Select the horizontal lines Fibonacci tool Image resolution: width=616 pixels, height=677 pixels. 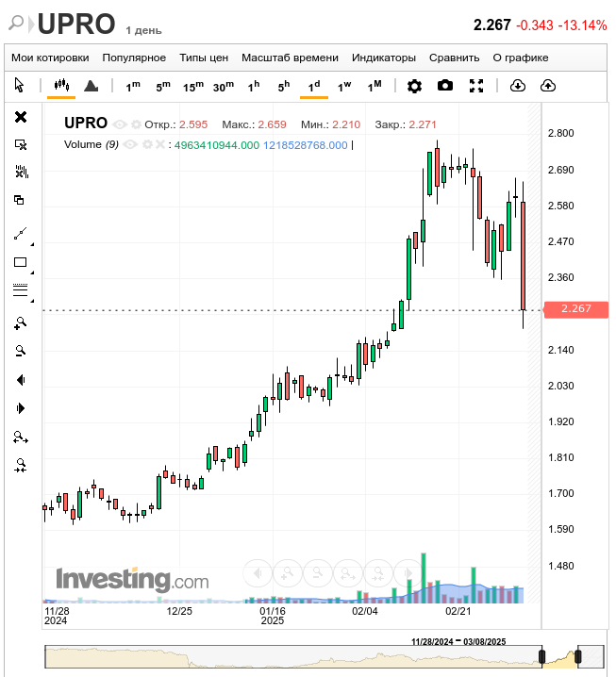(x=21, y=290)
